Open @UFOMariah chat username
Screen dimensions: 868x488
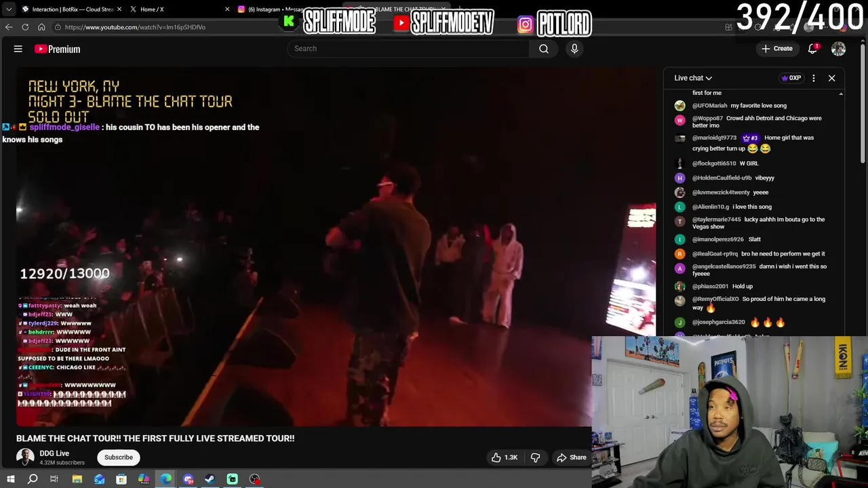709,106
